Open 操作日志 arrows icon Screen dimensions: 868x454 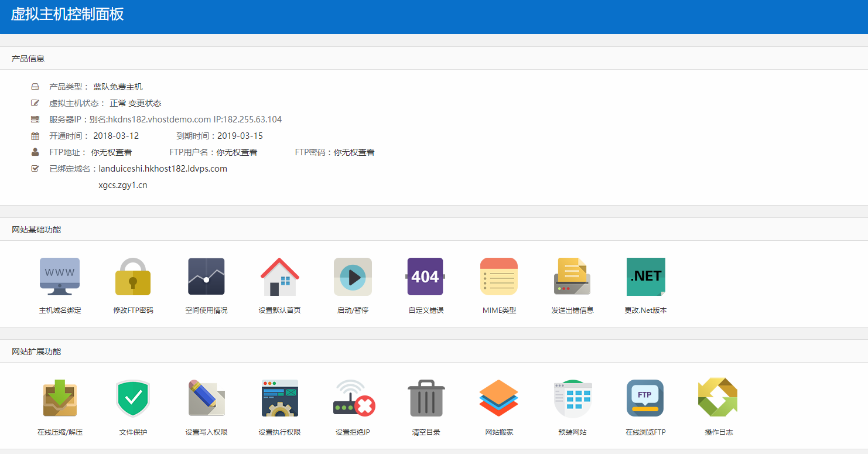(x=718, y=398)
